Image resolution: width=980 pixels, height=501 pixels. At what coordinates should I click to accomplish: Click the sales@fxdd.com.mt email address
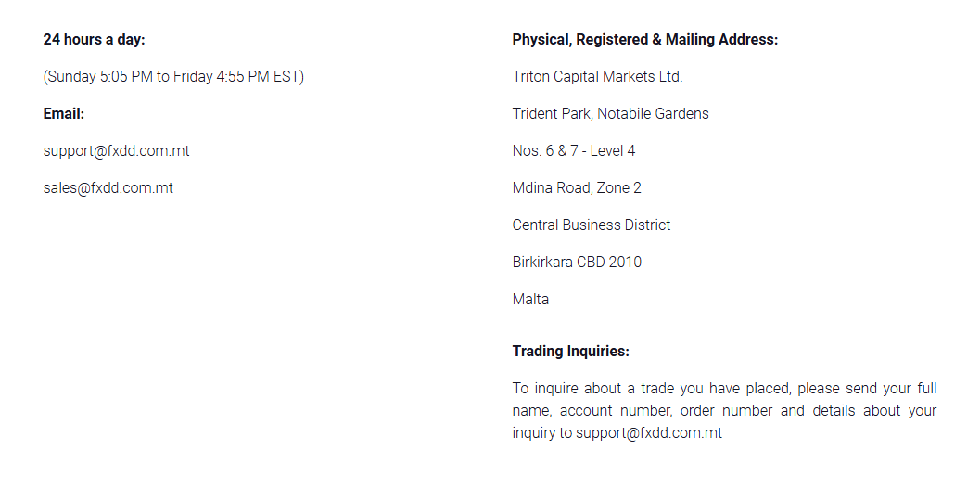(x=108, y=187)
